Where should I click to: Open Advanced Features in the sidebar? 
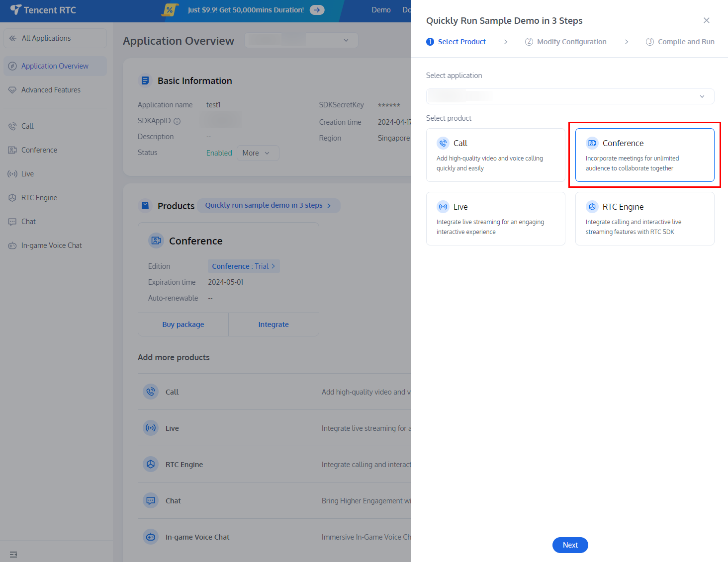[x=51, y=90]
